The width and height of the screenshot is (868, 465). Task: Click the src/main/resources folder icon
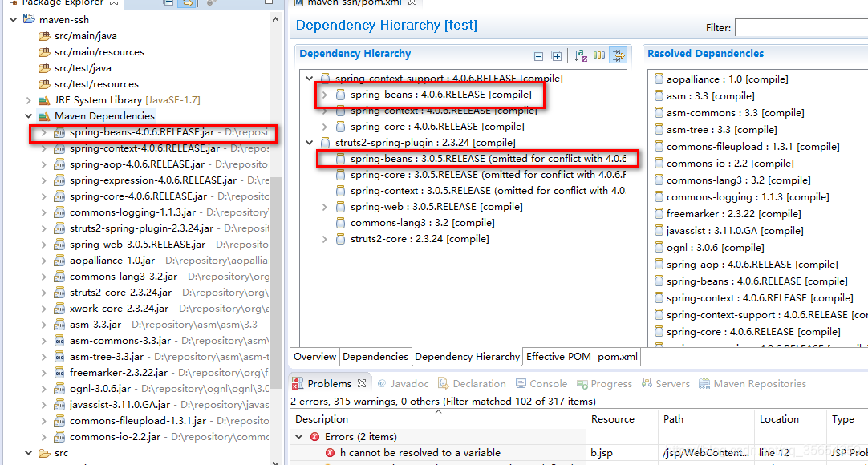pyautogui.click(x=44, y=53)
